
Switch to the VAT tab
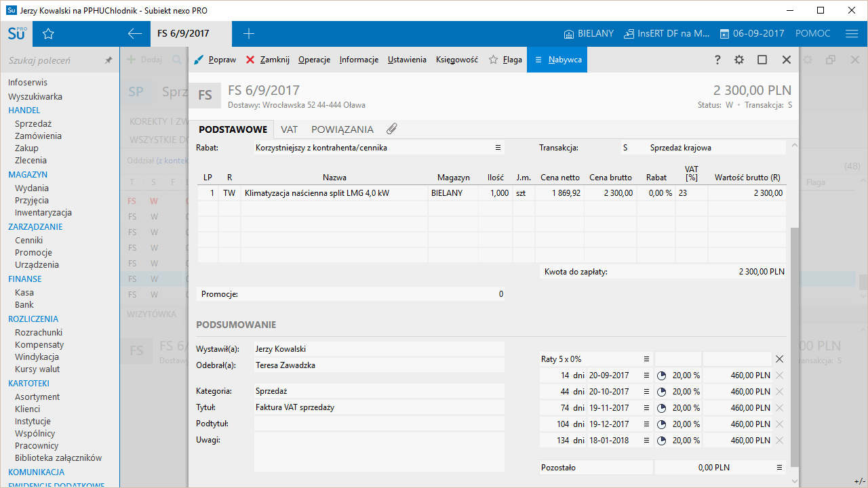290,129
